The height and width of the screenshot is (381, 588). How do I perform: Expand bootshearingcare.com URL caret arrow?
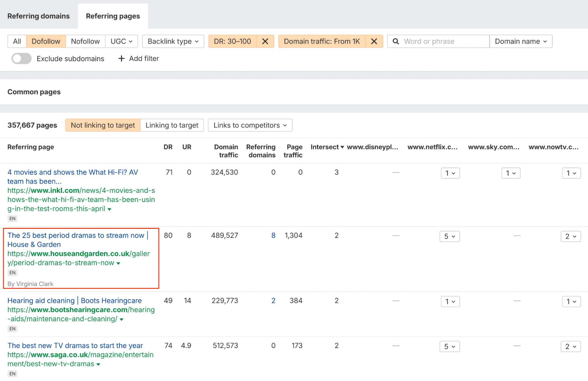click(x=121, y=319)
